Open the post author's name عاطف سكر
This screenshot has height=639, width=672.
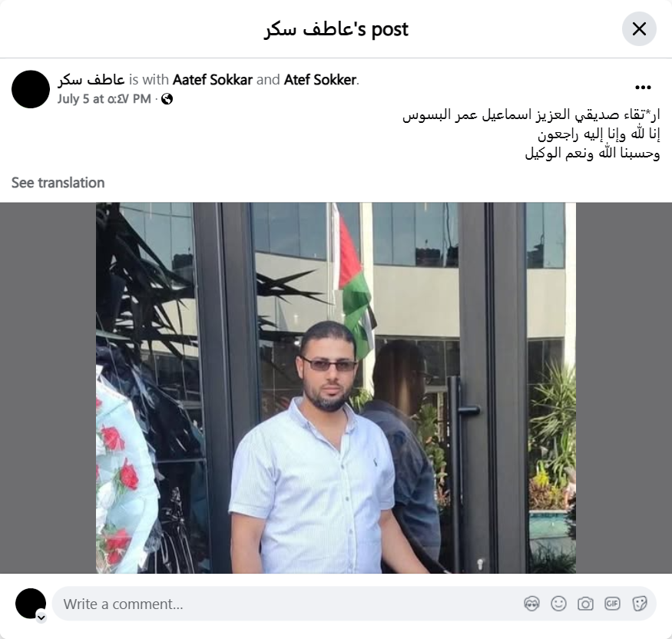[x=91, y=80]
